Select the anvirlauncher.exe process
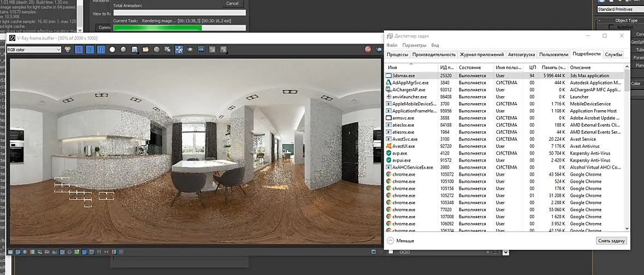Image resolution: width=644 pixels, height=275 pixels. pos(504,97)
